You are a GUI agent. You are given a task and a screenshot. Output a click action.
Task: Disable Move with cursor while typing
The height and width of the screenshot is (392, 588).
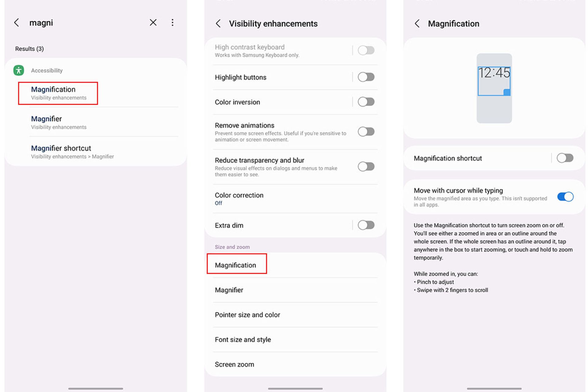point(565,197)
